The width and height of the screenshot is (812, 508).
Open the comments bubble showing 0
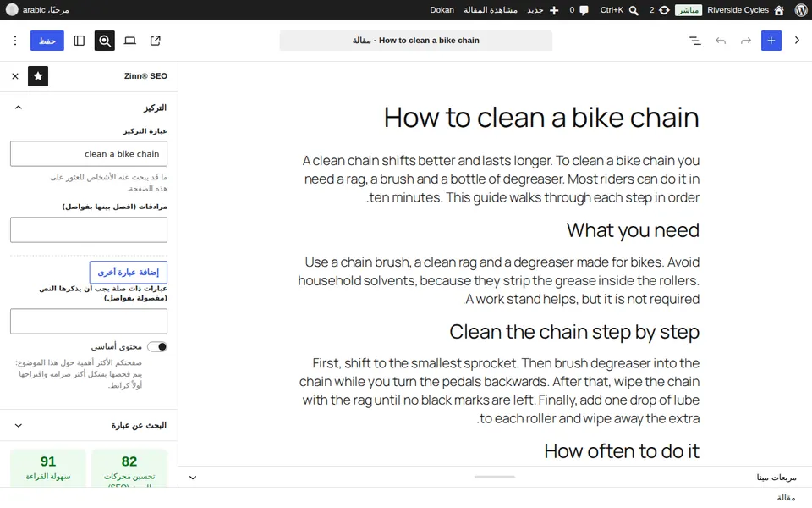(x=584, y=10)
